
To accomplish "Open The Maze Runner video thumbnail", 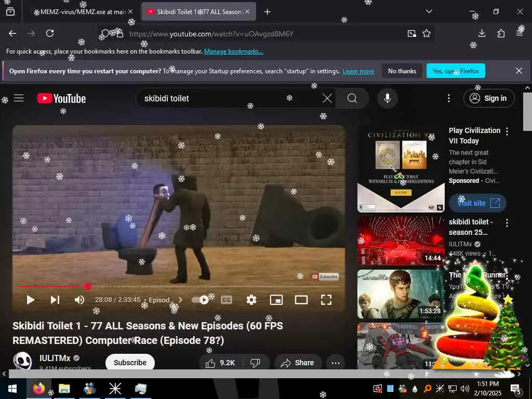I will coord(401,294).
